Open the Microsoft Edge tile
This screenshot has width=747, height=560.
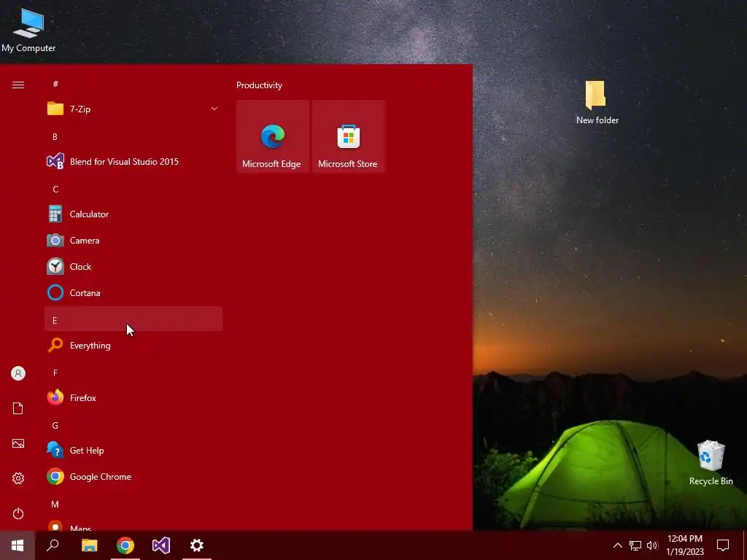point(273,136)
